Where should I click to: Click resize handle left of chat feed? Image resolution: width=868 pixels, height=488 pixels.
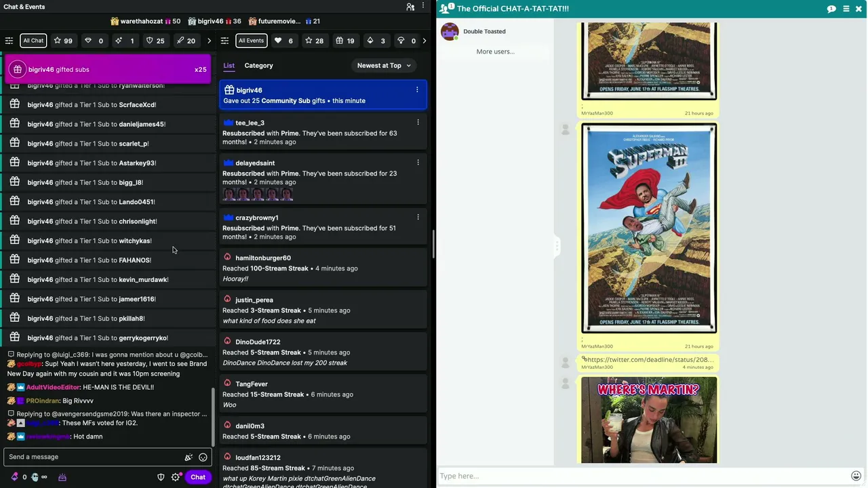point(557,245)
